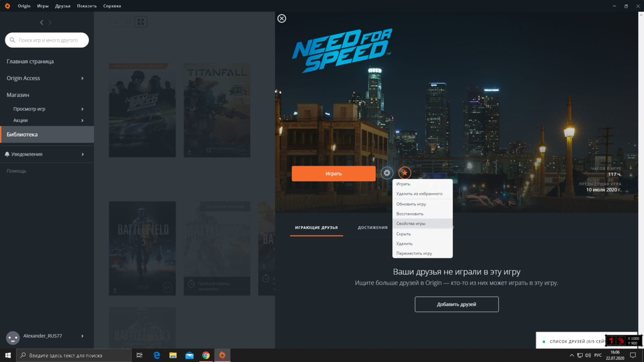
Task: Click the volume speaker icon in tray
Action: [588, 355]
